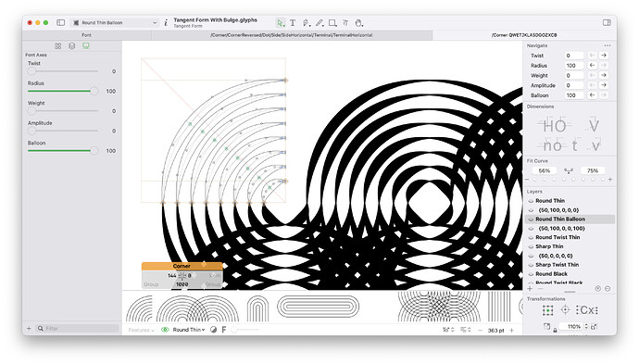Image resolution: width=639 pixels, height=364 pixels.
Task: Pick the Pencil tool
Action: (319, 23)
